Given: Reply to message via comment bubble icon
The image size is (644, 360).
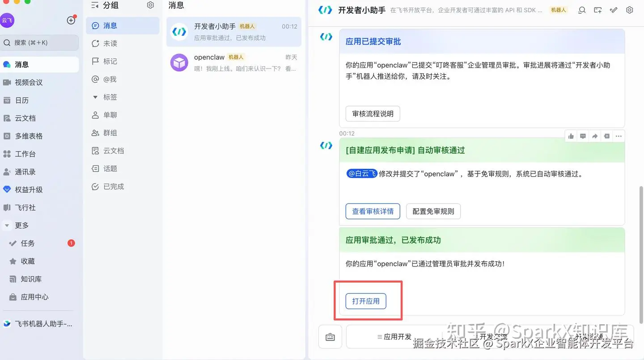Looking at the screenshot, I should pos(583,136).
